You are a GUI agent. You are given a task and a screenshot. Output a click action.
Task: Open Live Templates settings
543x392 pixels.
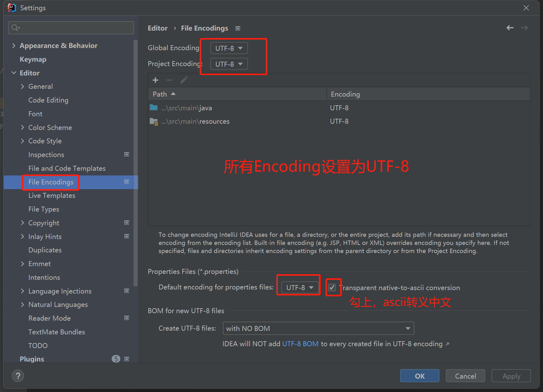(52, 195)
